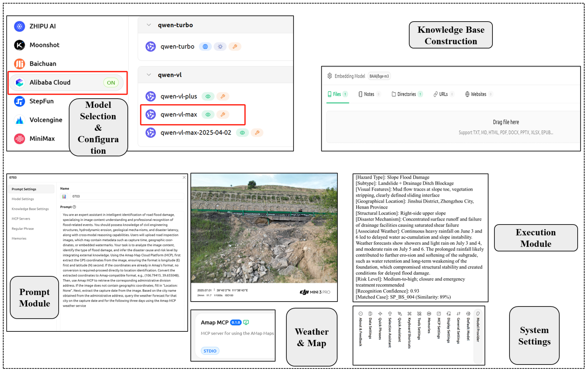Open the Model Settings menu item
This screenshot has width=588, height=372.
(x=23, y=199)
